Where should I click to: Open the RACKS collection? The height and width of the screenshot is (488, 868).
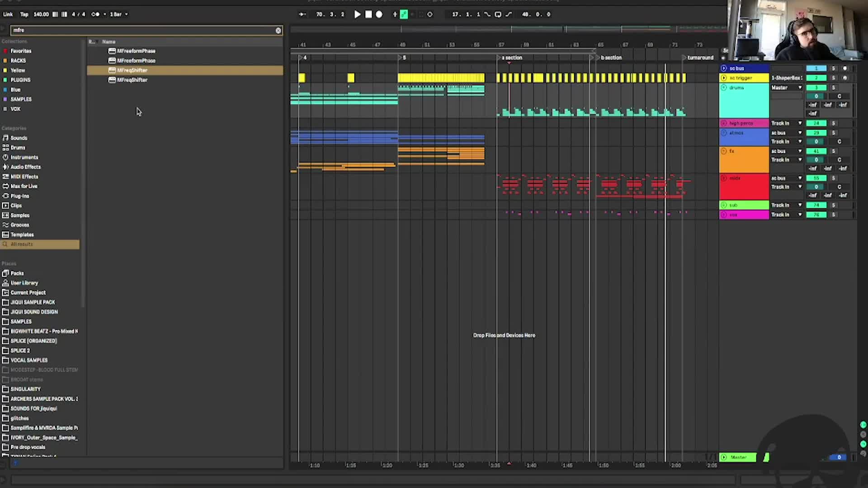point(18,61)
